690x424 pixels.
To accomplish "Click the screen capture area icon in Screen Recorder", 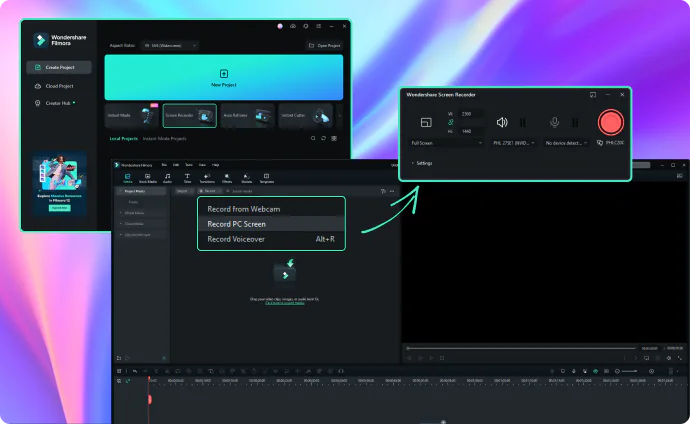I will click(426, 122).
